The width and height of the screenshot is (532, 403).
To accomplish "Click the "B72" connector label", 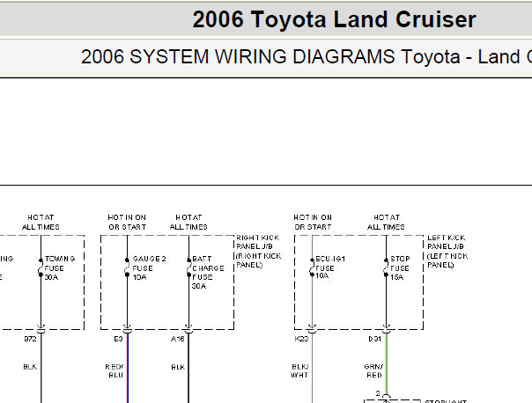I will coord(30,339).
